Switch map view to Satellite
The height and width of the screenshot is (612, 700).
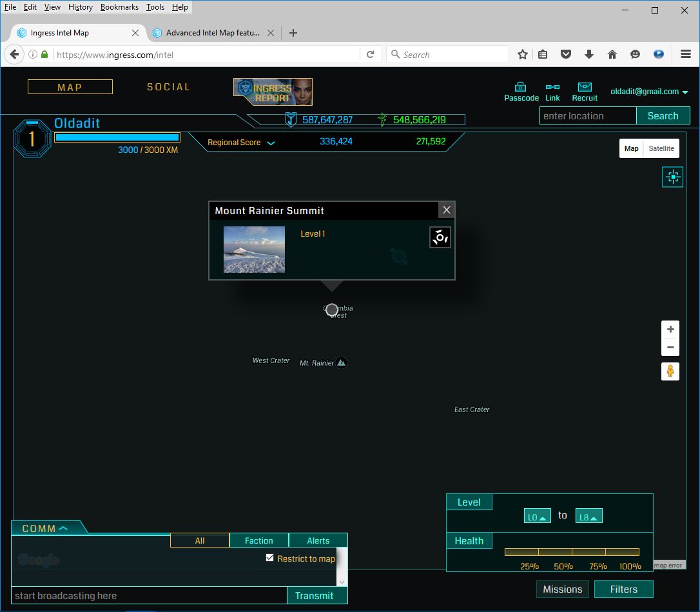(661, 148)
